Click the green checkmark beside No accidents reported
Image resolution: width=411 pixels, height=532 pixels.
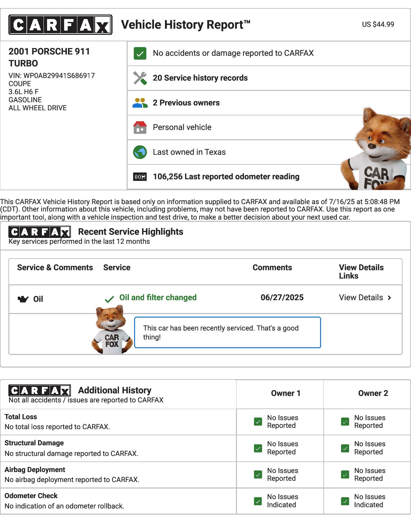tap(140, 54)
